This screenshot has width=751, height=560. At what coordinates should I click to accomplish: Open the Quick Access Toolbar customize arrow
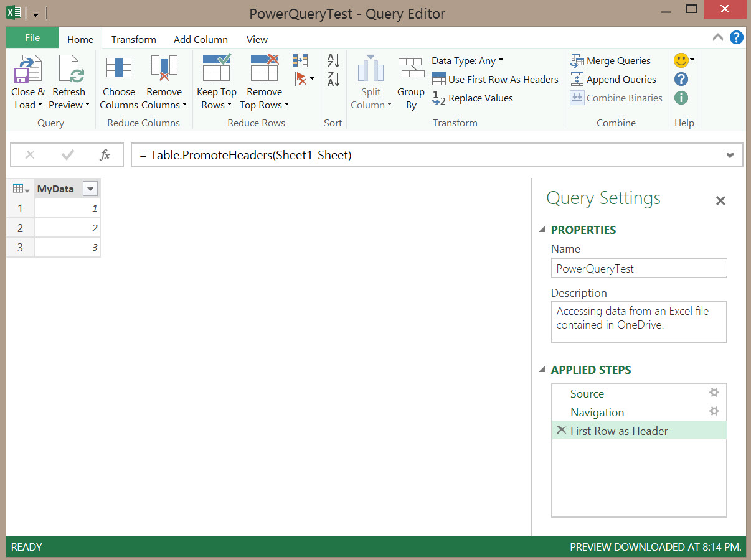click(x=36, y=14)
